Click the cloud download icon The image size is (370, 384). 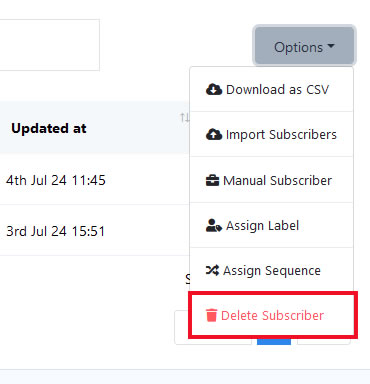coord(214,89)
